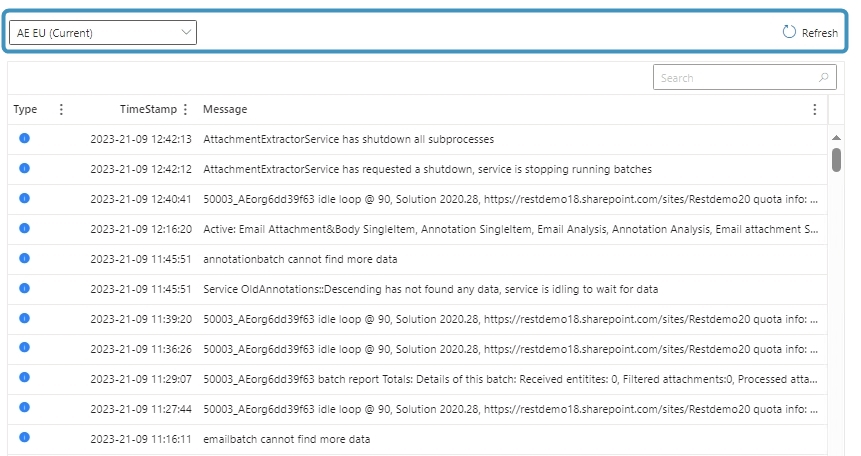Image resolution: width=861 pixels, height=456 pixels.
Task: Click info icon for emailbatch log entry
Action: [24, 437]
